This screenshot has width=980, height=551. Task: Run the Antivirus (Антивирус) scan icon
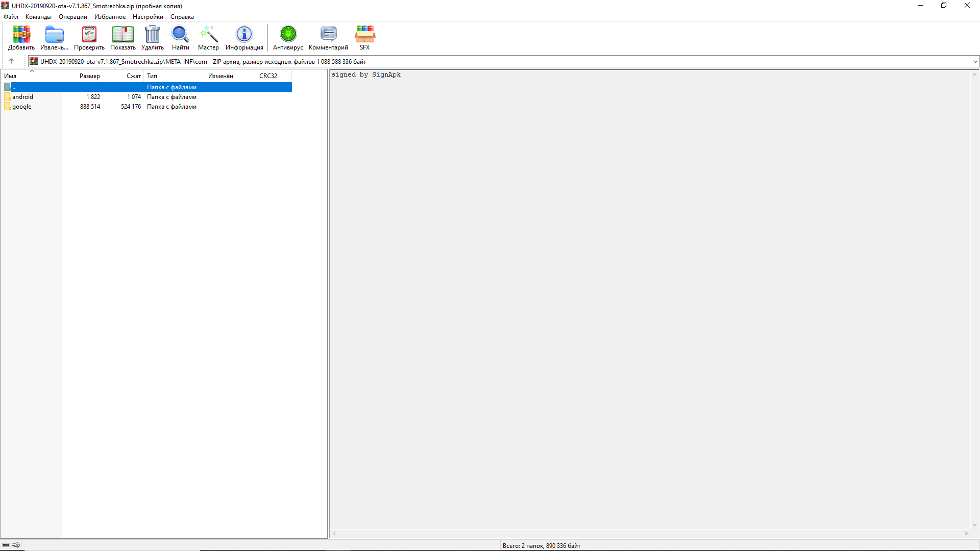288,38
